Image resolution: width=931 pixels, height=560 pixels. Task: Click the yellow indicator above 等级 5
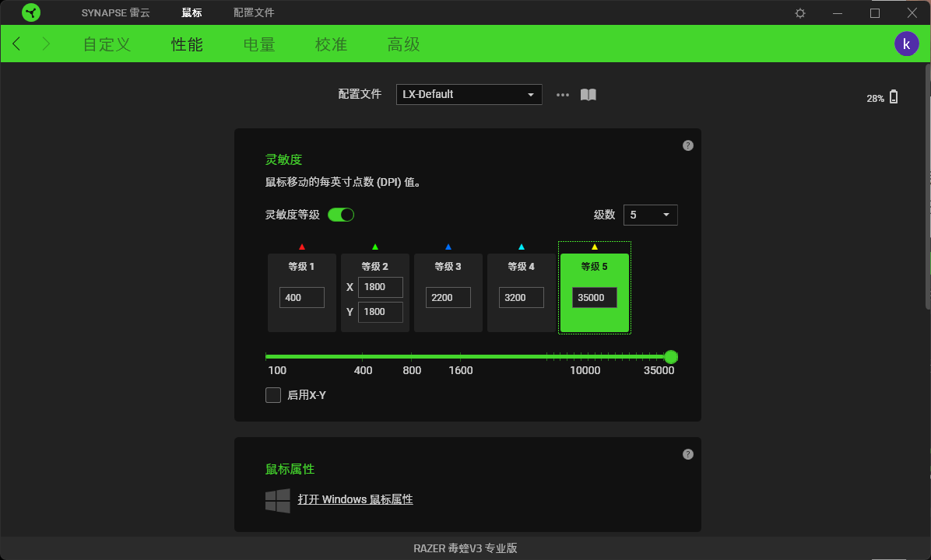[595, 247]
